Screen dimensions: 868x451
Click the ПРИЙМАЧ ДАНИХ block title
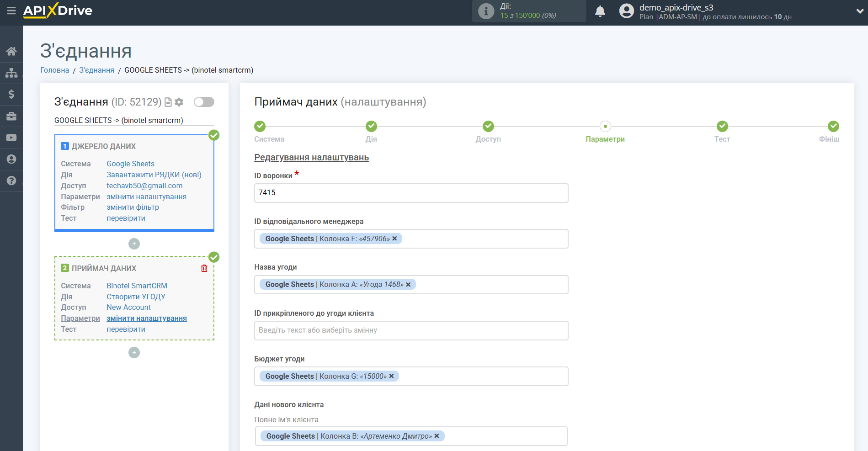[x=104, y=268]
